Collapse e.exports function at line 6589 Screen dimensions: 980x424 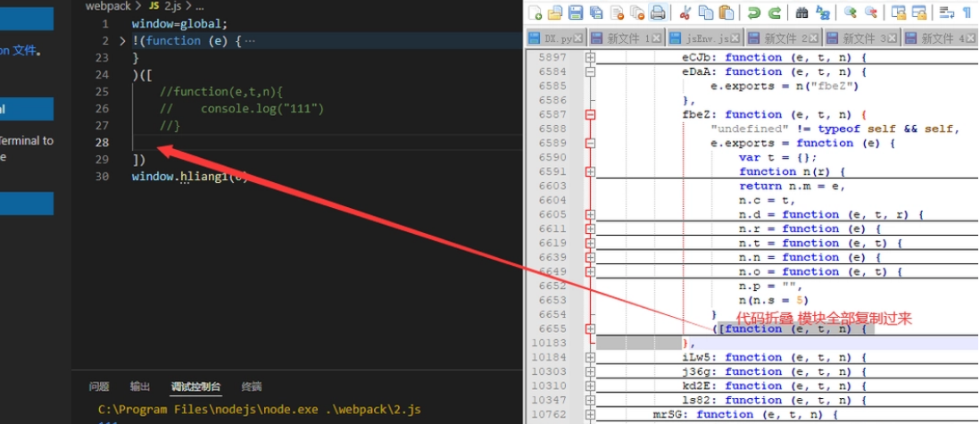pos(591,143)
